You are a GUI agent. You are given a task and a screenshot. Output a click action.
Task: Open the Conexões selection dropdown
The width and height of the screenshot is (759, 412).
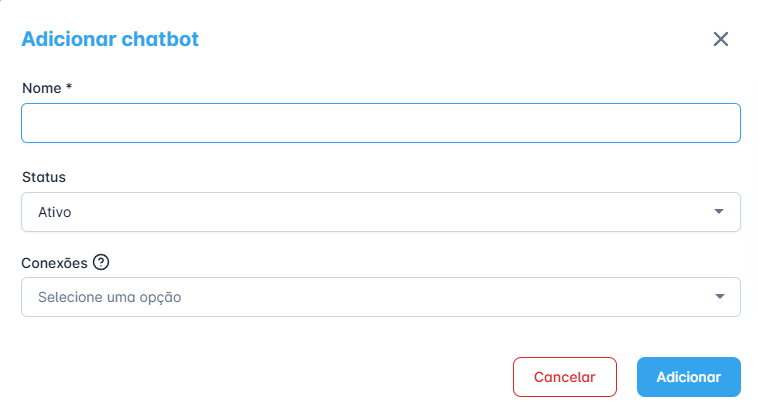(381, 297)
